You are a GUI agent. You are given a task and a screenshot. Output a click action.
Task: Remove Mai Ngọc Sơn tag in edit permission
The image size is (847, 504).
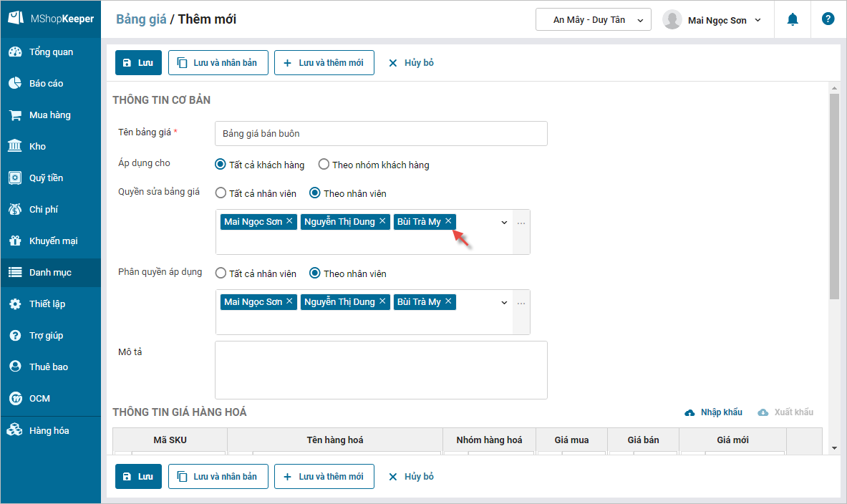pyautogui.click(x=289, y=221)
